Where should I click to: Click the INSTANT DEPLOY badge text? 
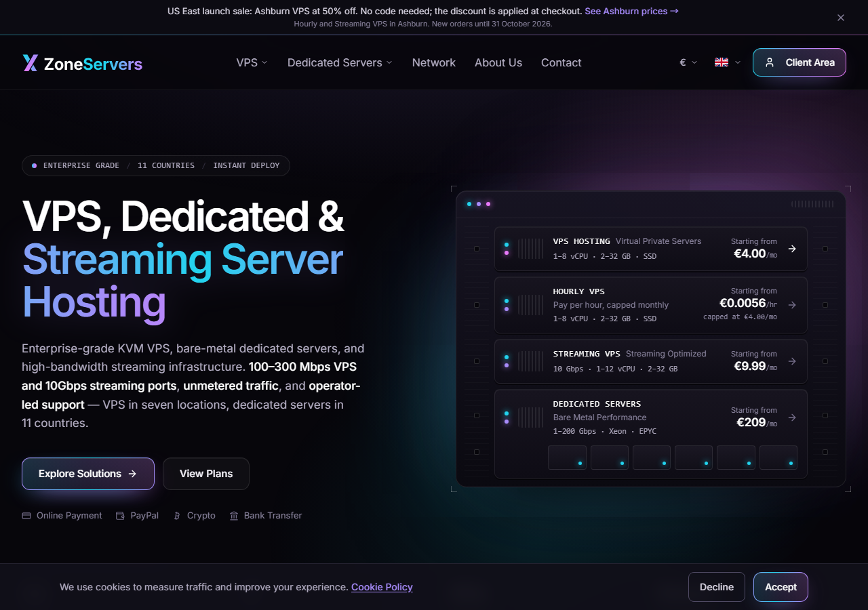[x=246, y=165]
